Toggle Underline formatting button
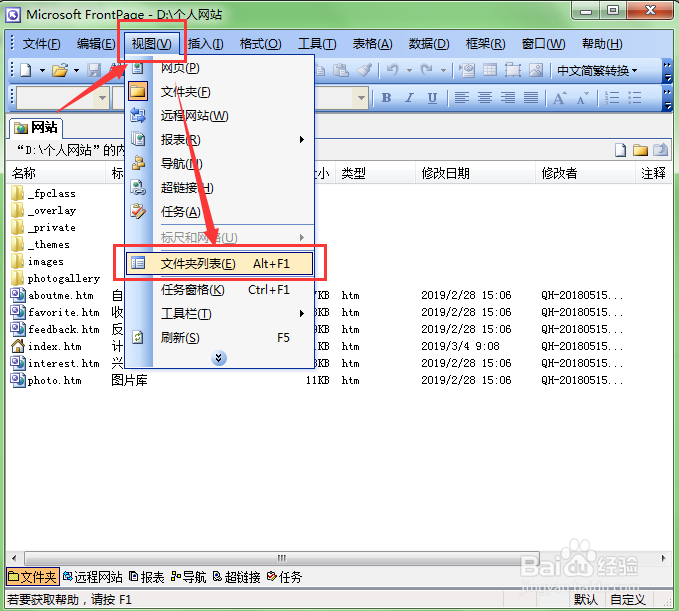 click(x=432, y=98)
